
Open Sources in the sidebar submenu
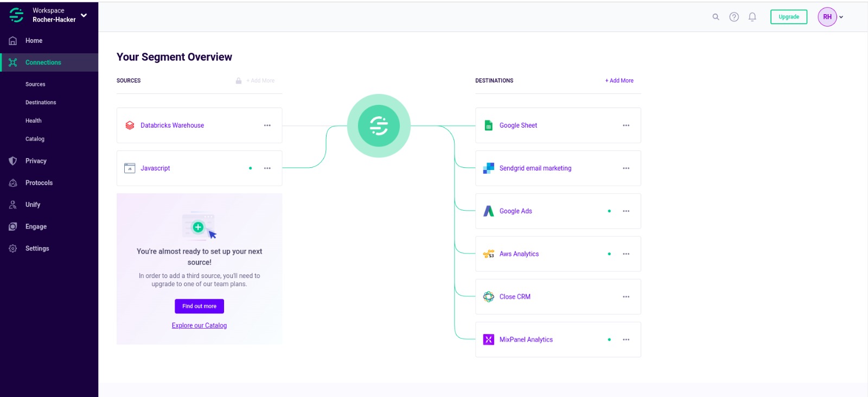tap(35, 84)
